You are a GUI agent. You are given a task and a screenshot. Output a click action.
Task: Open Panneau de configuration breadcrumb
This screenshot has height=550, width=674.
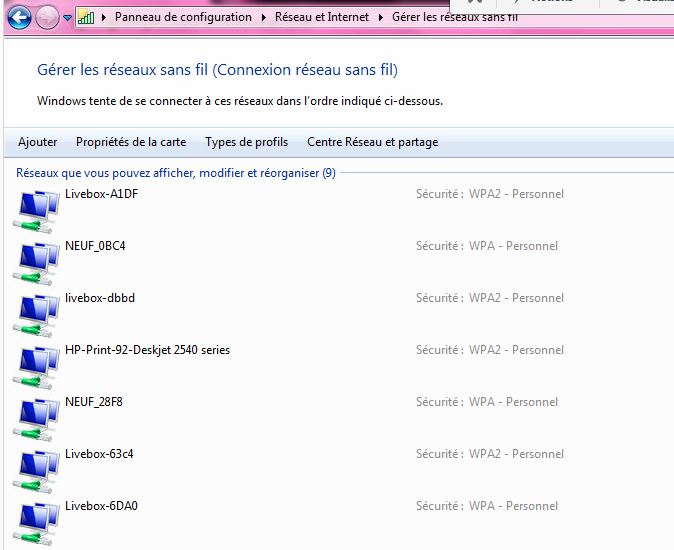(183, 17)
